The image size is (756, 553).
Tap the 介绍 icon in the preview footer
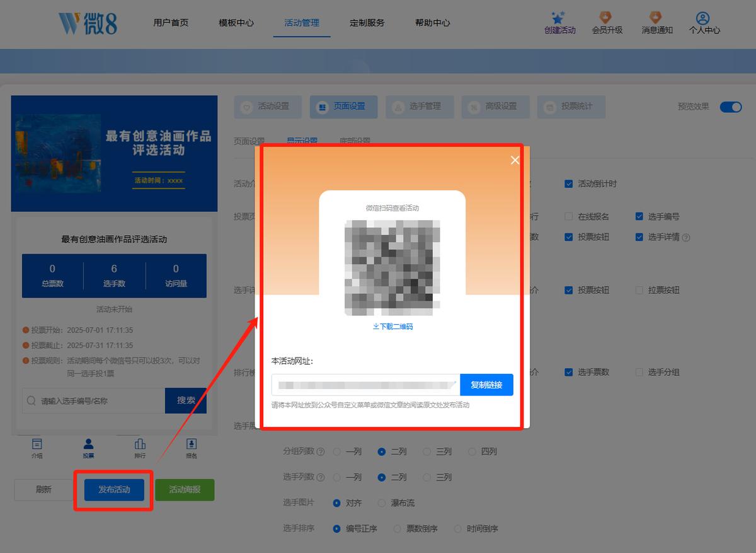pos(37,445)
